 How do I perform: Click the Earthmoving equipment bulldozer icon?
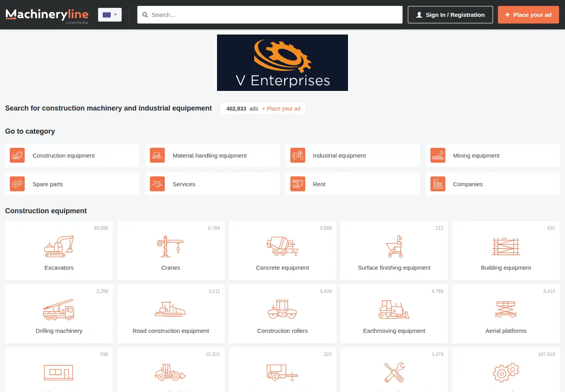coord(394,309)
